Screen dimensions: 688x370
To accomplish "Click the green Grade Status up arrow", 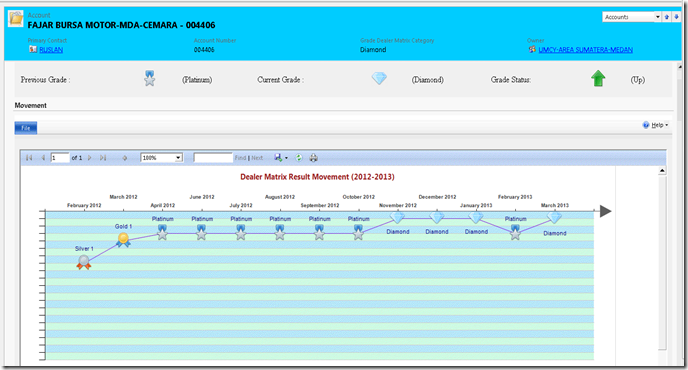I will pyautogui.click(x=598, y=79).
